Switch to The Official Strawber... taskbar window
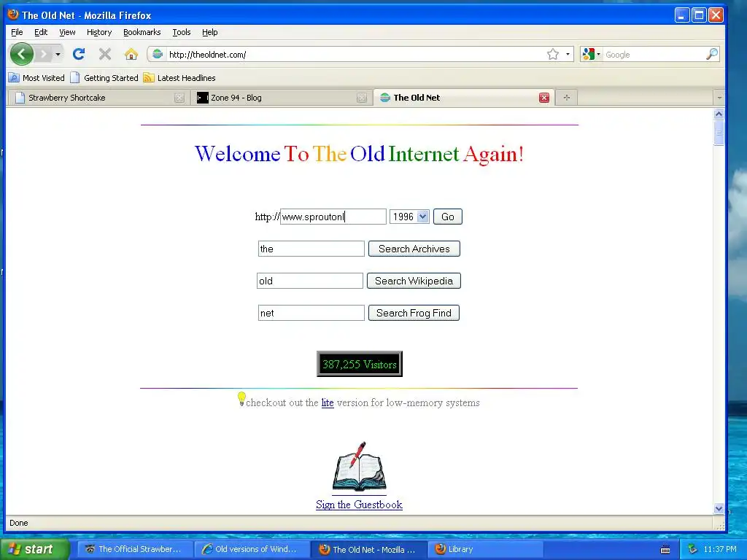Image resolution: width=747 pixels, height=560 pixels. [x=135, y=549]
